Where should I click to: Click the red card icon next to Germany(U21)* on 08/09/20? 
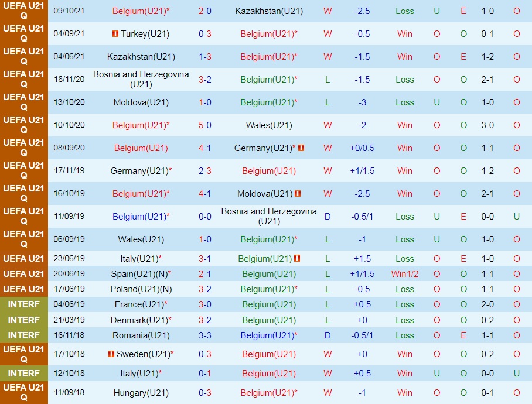pos(301,148)
